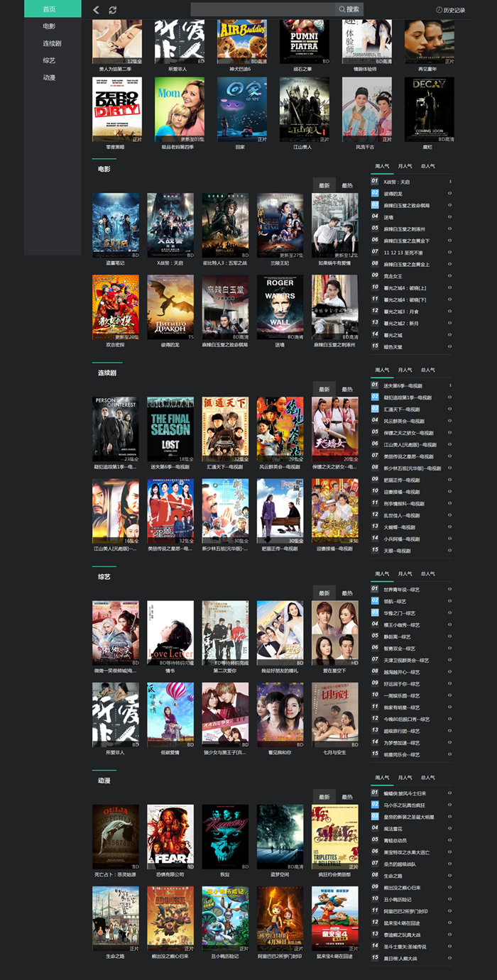
Task: Click ranked link 彼得的龙 in movie list
Action: point(393,194)
